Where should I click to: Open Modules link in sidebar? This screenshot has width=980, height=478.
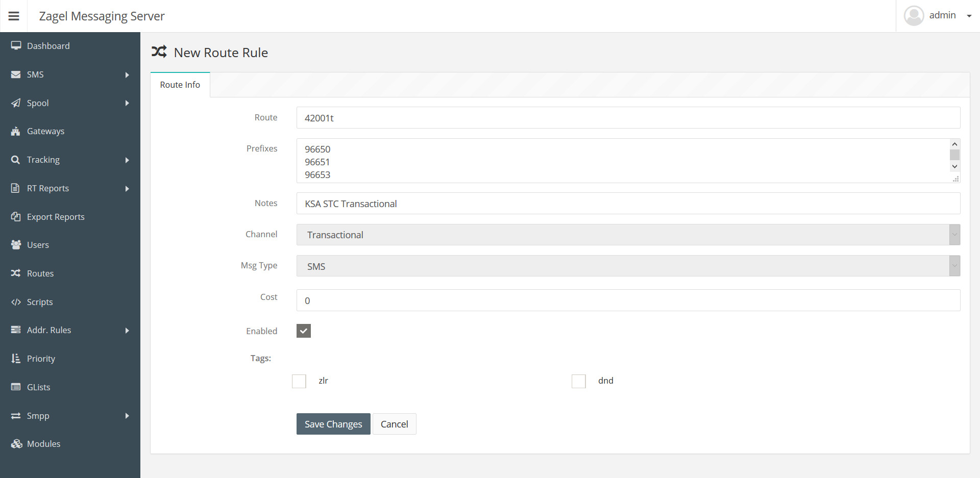pyautogui.click(x=43, y=444)
